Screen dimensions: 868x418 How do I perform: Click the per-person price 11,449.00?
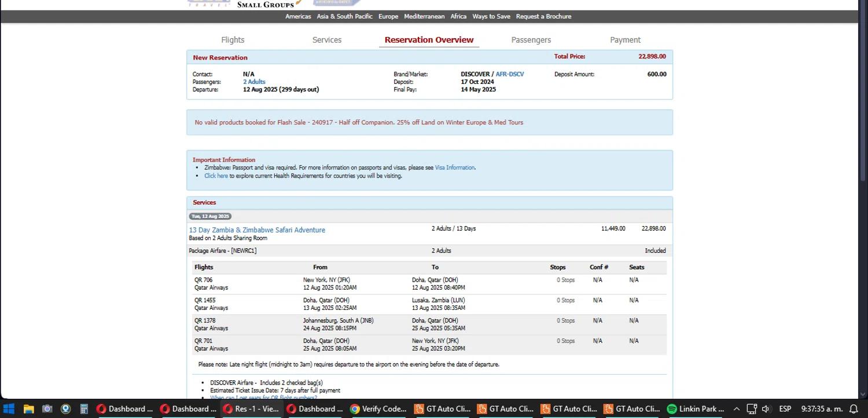(x=613, y=229)
